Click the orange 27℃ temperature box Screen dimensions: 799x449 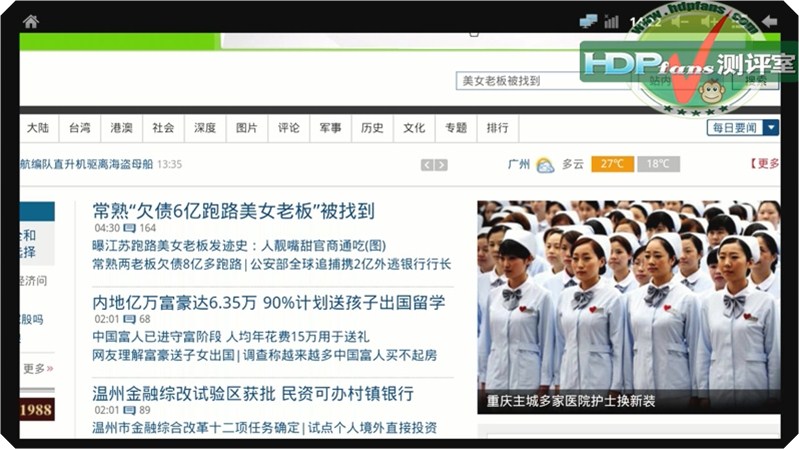pyautogui.click(x=612, y=164)
